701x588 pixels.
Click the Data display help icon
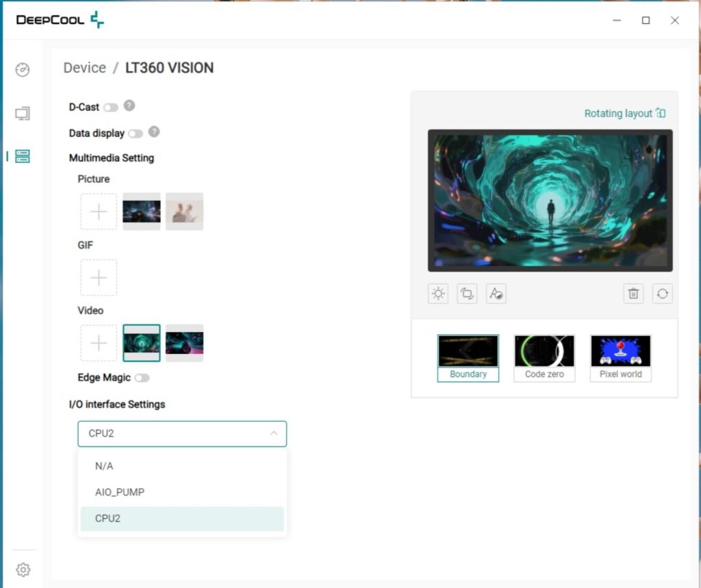154,132
